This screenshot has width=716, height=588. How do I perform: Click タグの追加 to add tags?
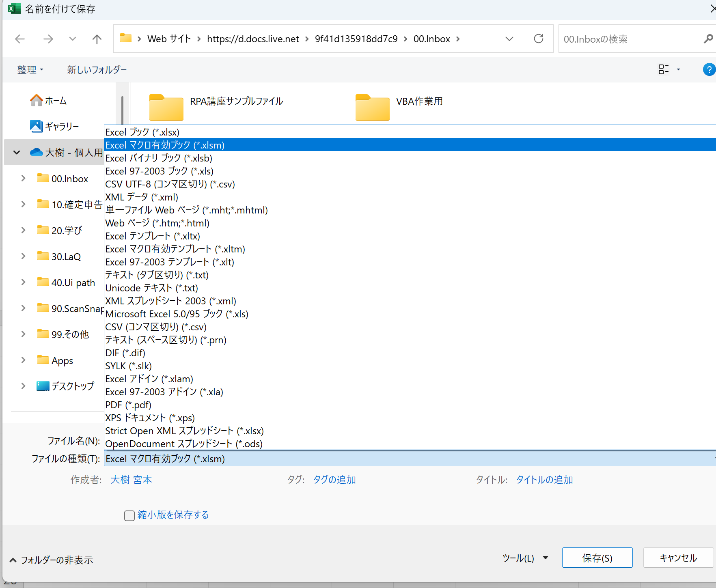coord(334,480)
